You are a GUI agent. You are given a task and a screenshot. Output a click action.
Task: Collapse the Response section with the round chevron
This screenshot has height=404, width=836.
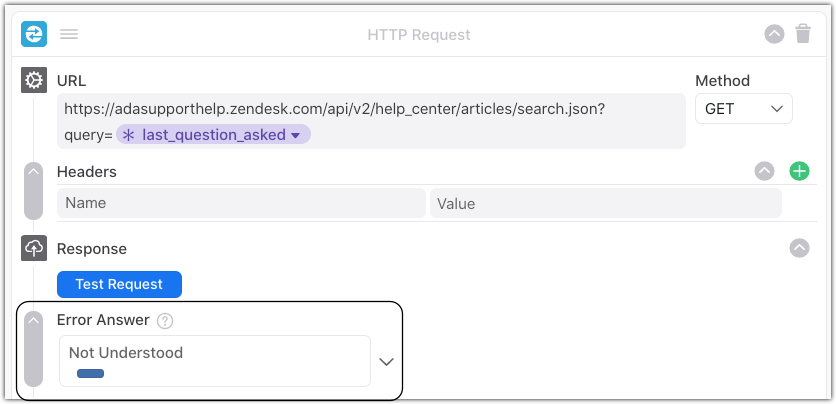tap(799, 248)
